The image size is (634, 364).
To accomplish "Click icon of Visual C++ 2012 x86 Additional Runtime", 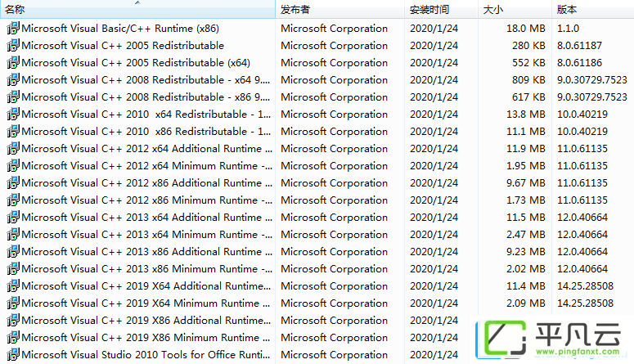I will 13,182.
